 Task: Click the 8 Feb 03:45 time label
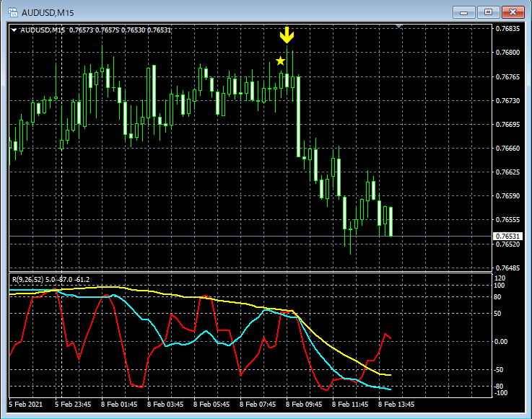click(x=165, y=404)
